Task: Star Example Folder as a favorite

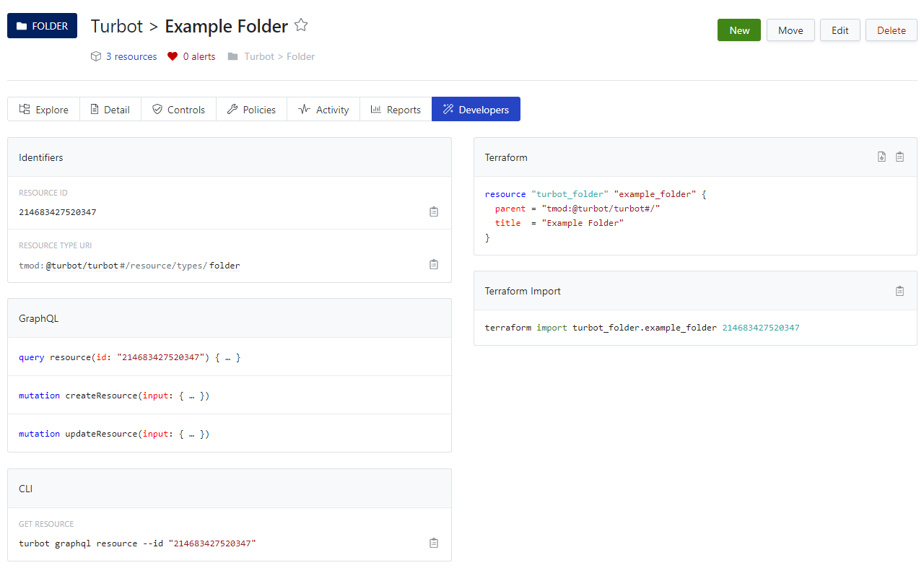Action: [301, 25]
